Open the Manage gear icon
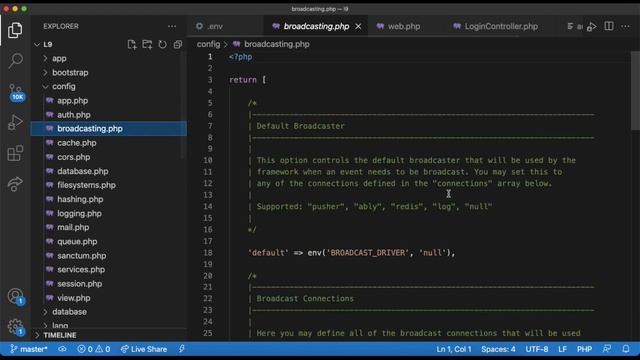 pos(16,327)
